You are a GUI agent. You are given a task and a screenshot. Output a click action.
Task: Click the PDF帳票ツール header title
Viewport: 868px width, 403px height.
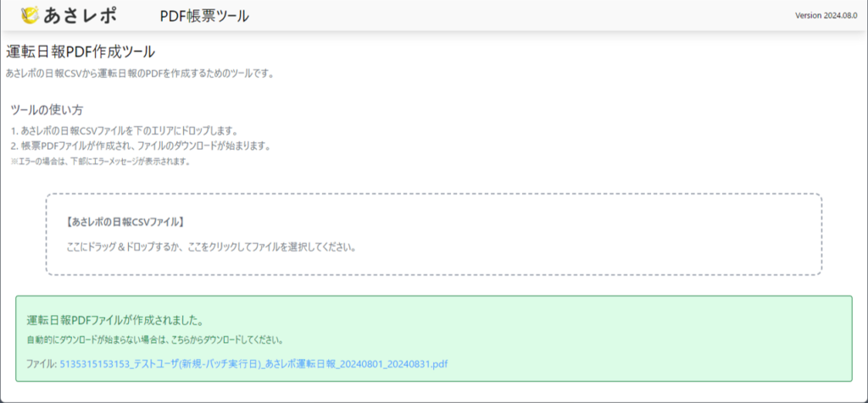[x=204, y=17]
